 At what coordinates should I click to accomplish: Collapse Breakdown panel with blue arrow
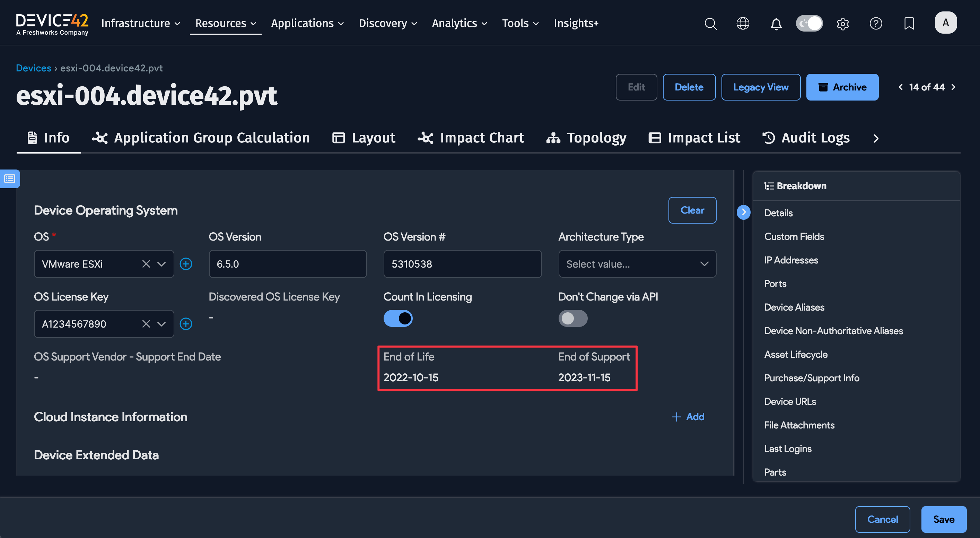(x=743, y=212)
